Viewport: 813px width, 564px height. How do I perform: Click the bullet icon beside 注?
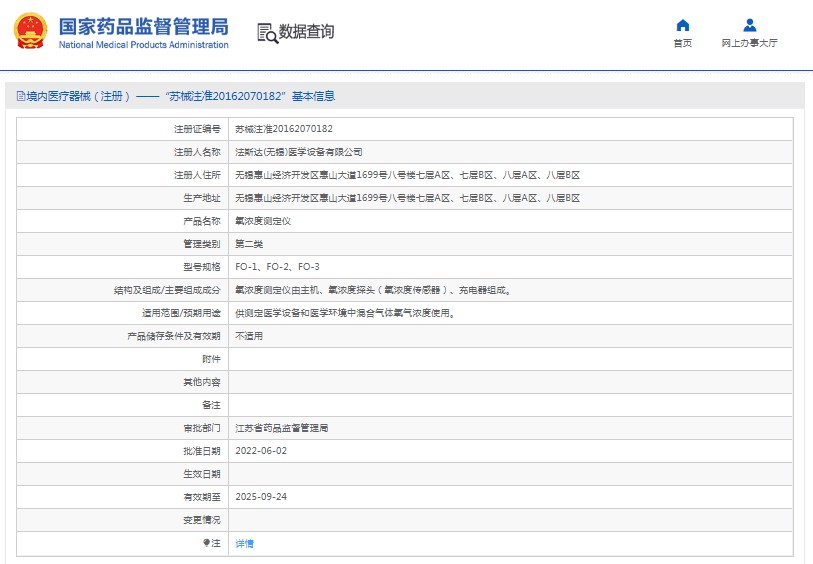point(207,543)
